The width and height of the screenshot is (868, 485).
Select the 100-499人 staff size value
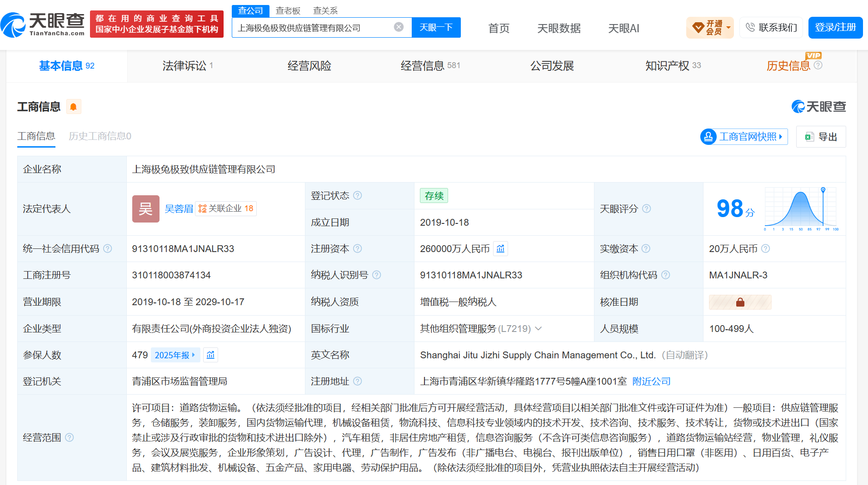[731, 329]
